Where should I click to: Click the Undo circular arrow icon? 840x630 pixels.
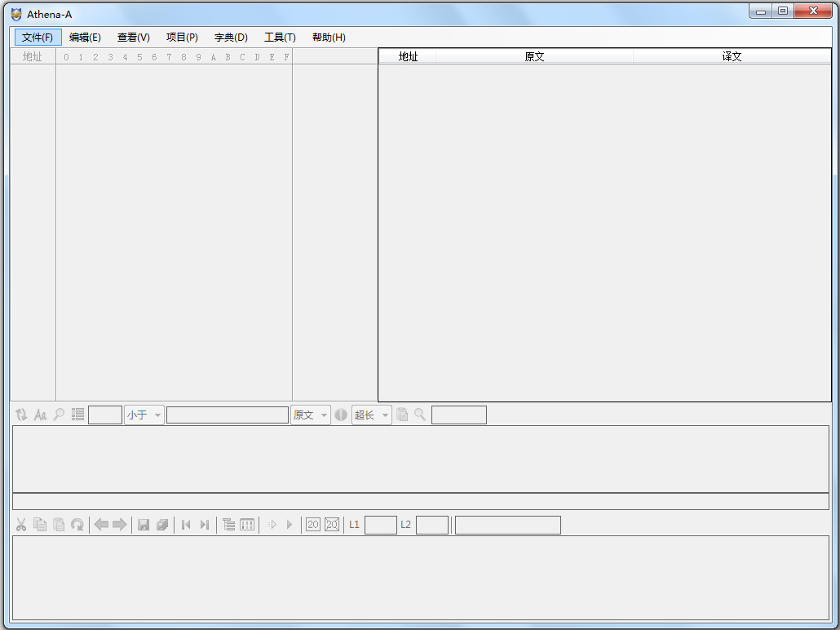click(77, 525)
